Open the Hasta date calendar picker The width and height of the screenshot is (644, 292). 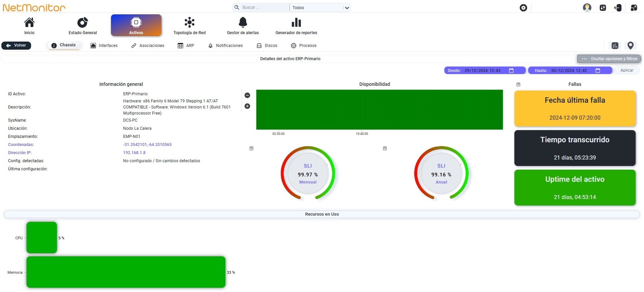pyautogui.click(x=598, y=71)
